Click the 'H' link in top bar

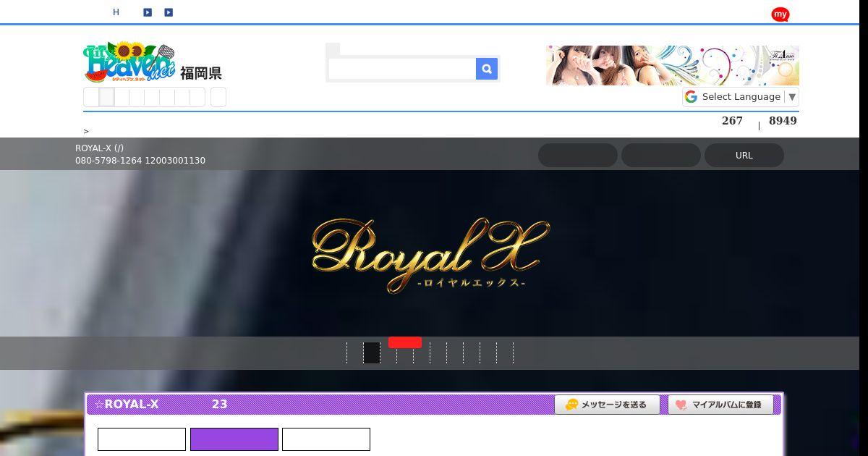116,12
